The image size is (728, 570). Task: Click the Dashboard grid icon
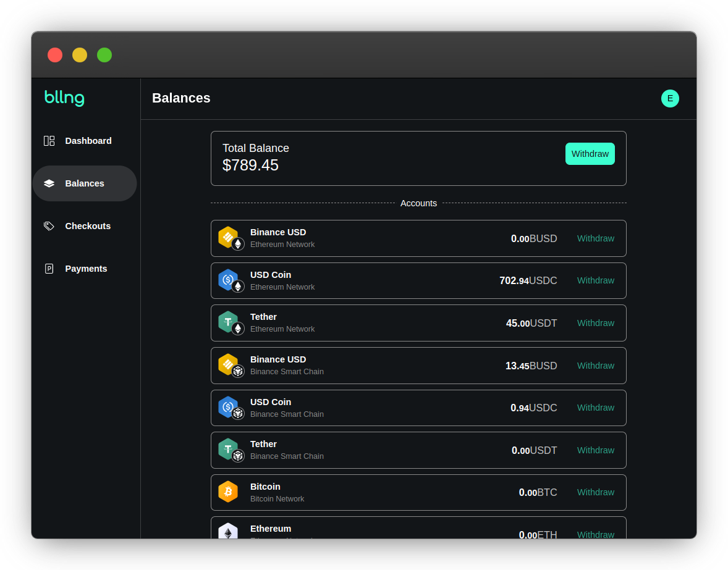coord(49,141)
